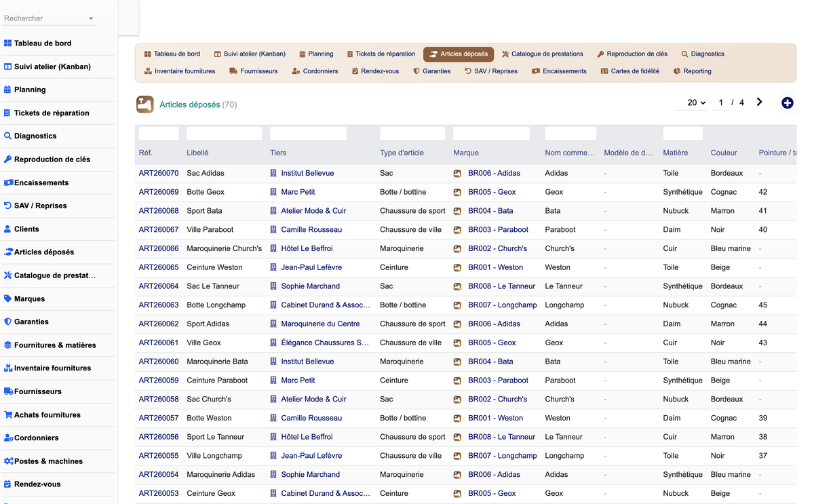
Task: Click the brand icon beside BR006 - Adidas in row ART260070
Action: (457, 174)
